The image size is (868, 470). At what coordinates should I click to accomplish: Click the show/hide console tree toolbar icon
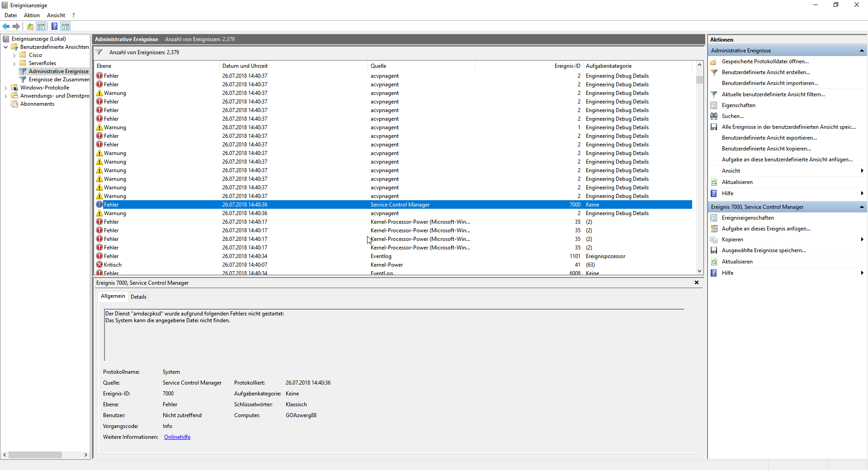click(41, 27)
